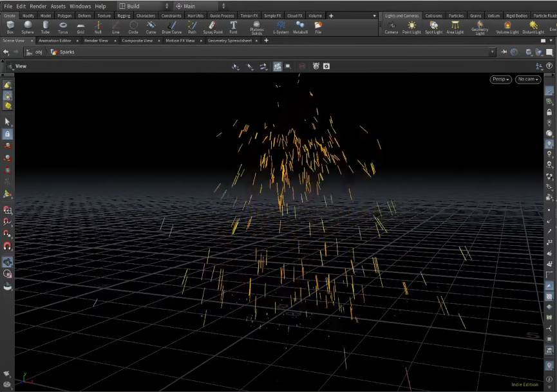This screenshot has width=557, height=392.
Task: Open the File shelf tool
Action: pos(318,27)
